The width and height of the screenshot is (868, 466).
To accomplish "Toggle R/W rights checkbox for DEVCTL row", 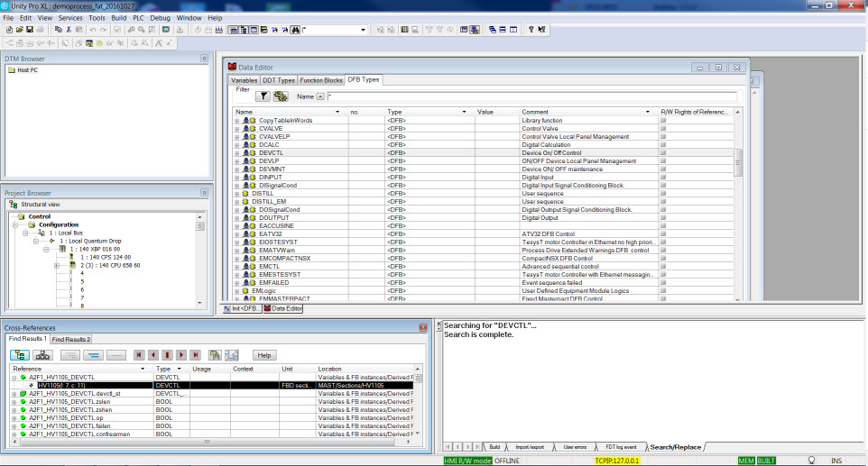I will (662, 153).
